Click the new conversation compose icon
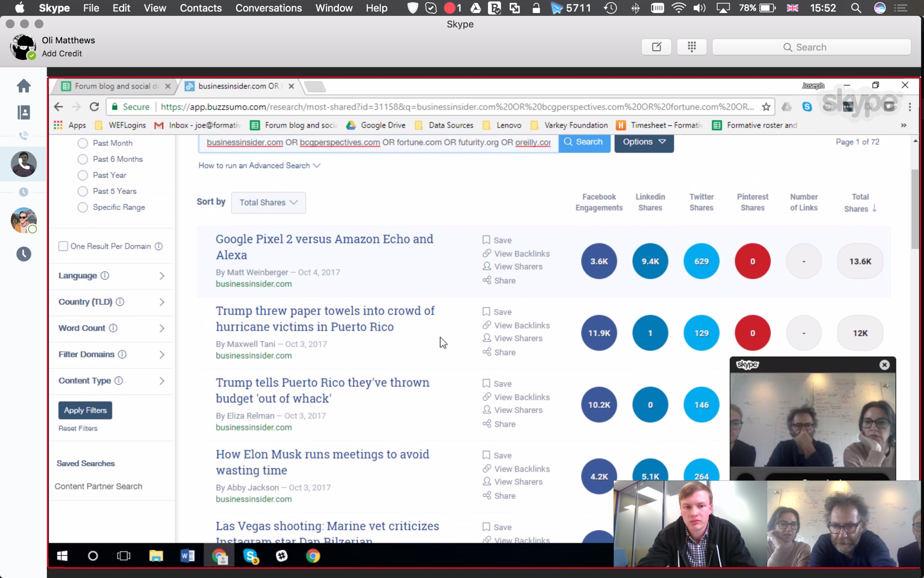This screenshot has height=578, width=924. (x=656, y=47)
